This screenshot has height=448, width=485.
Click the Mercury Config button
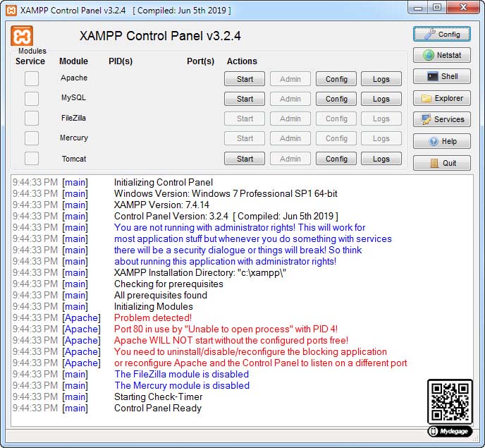[x=336, y=138]
